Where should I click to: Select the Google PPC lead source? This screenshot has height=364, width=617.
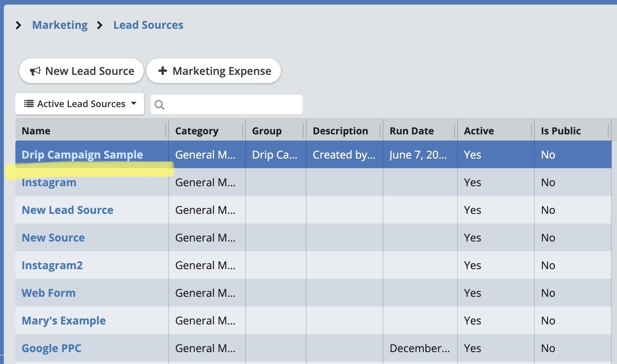pyautogui.click(x=51, y=348)
